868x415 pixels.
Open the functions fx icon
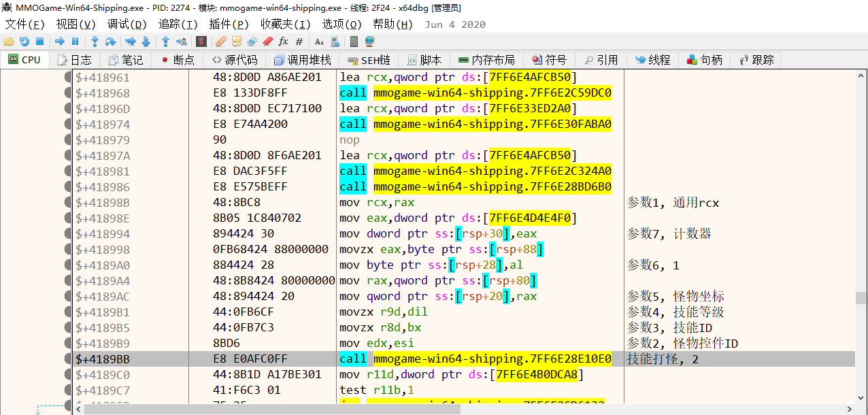coord(283,41)
